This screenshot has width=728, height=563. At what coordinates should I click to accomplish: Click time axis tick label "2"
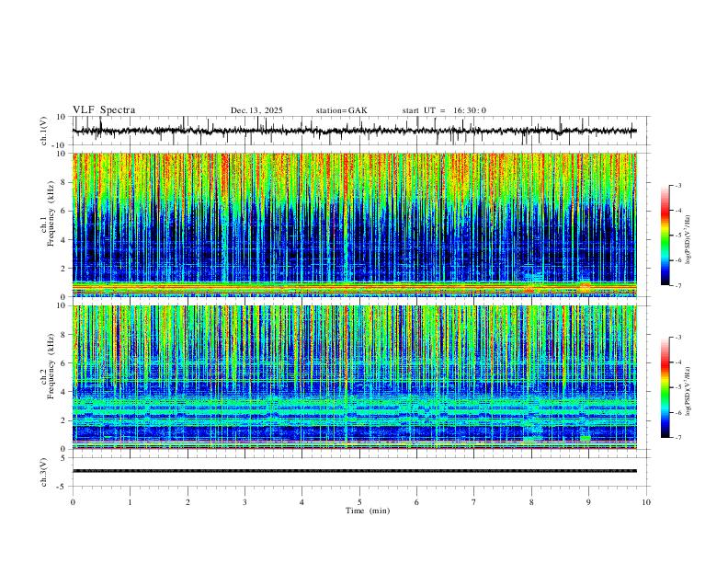[x=188, y=502]
